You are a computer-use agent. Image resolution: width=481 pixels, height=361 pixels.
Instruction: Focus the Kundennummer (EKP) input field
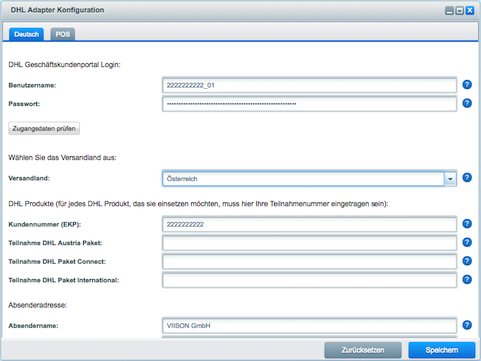click(x=309, y=224)
